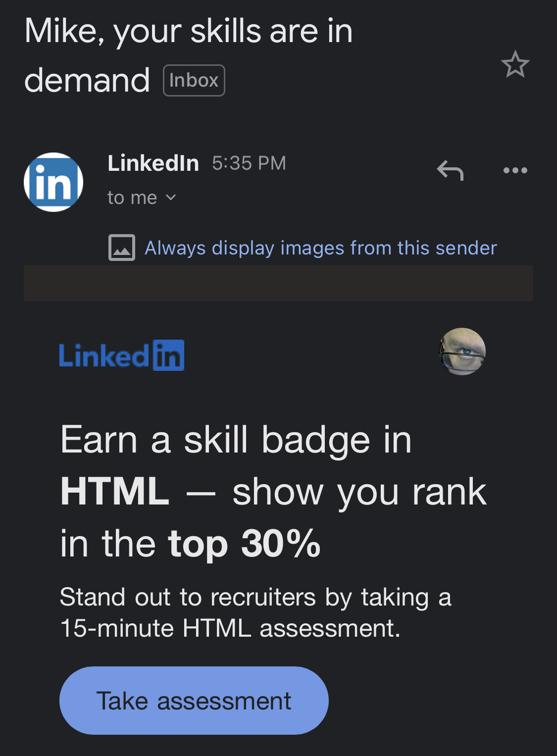Click the reply arrow icon

[450, 170]
